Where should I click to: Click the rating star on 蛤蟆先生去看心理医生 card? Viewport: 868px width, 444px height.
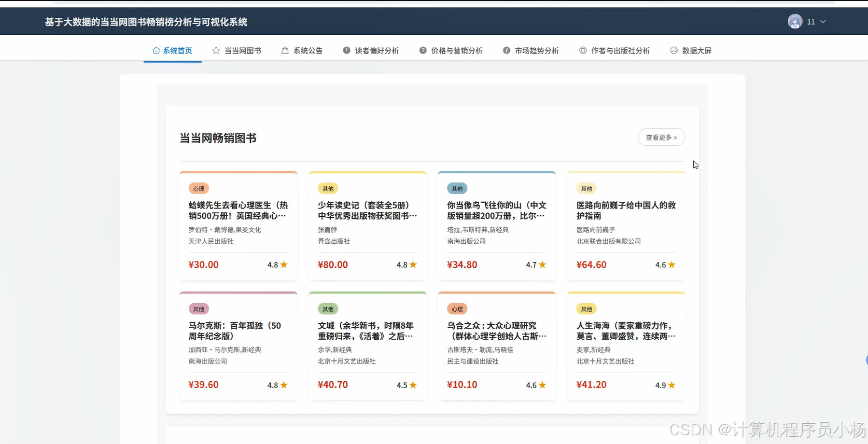284,264
